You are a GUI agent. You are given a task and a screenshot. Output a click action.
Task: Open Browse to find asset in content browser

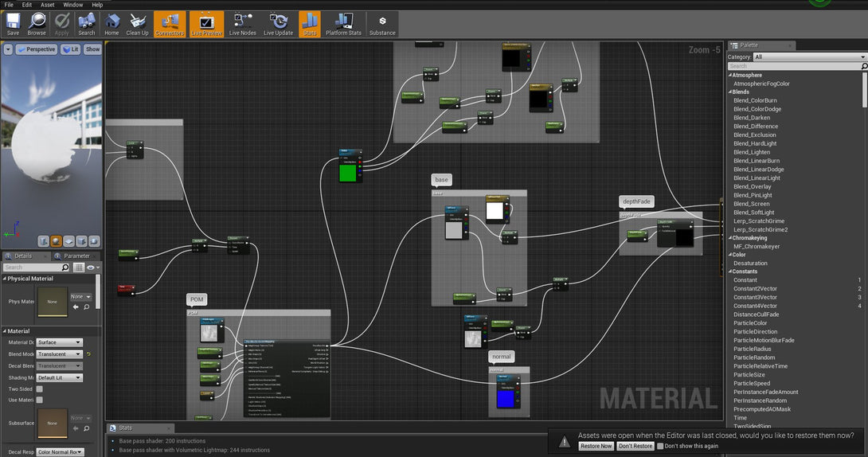coord(37,25)
